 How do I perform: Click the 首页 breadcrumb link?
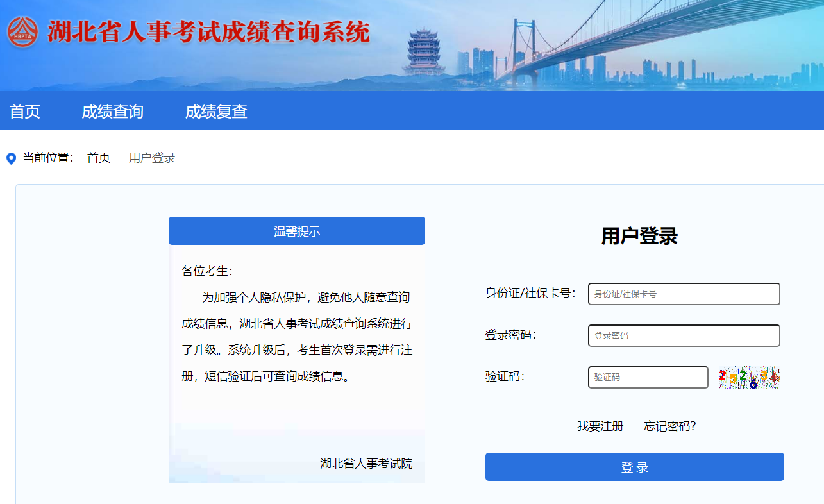tap(99, 158)
